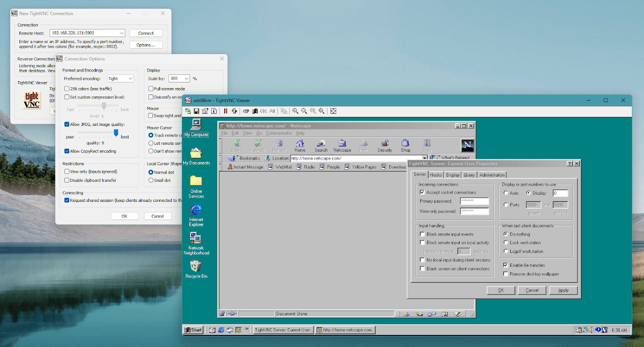
Task: Click Netscape Home toolbar icon
Action: pyautogui.click(x=300, y=146)
